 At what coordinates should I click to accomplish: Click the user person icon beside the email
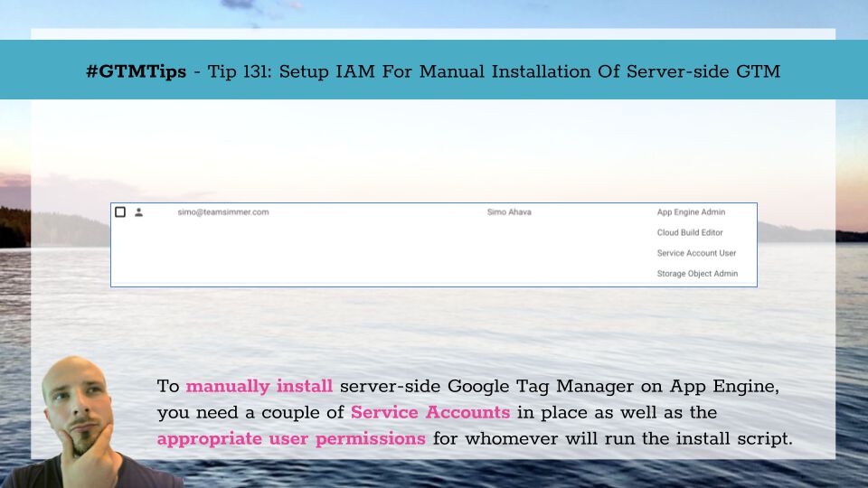click(139, 211)
